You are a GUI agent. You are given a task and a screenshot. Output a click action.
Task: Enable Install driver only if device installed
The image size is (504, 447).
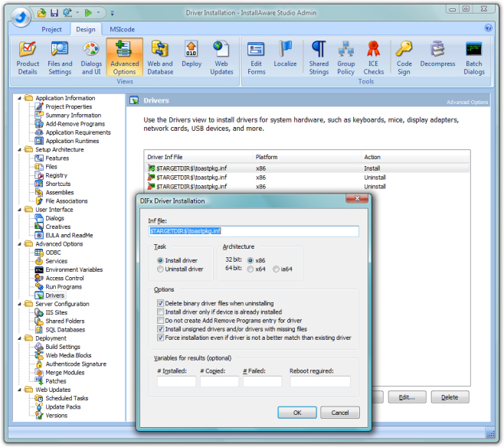click(x=160, y=312)
